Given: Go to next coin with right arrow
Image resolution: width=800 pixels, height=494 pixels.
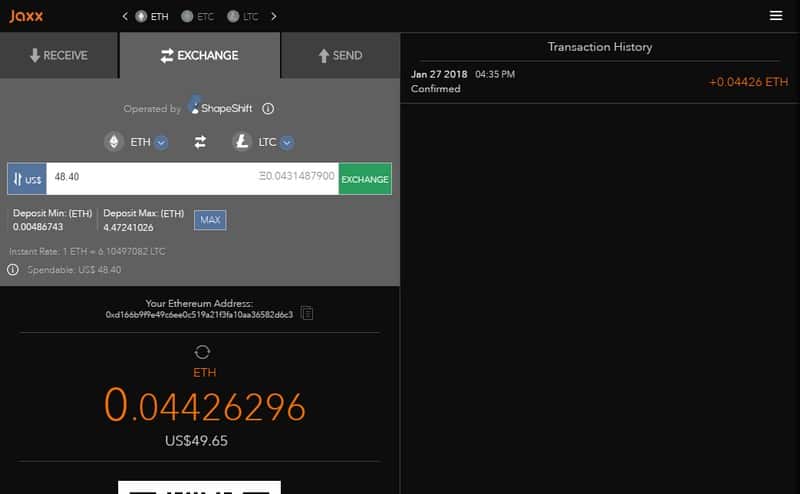Looking at the screenshot, I should pyautogui.click(x=274, y=16).
